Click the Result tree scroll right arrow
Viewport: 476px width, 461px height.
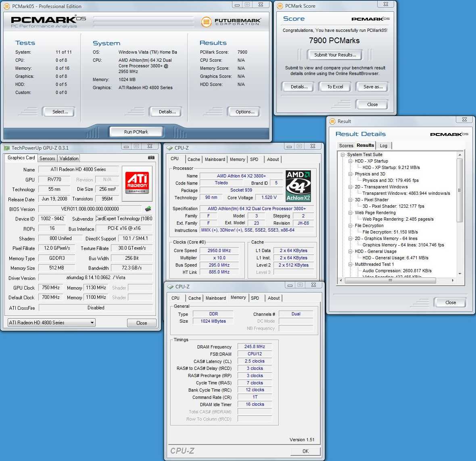453,280
